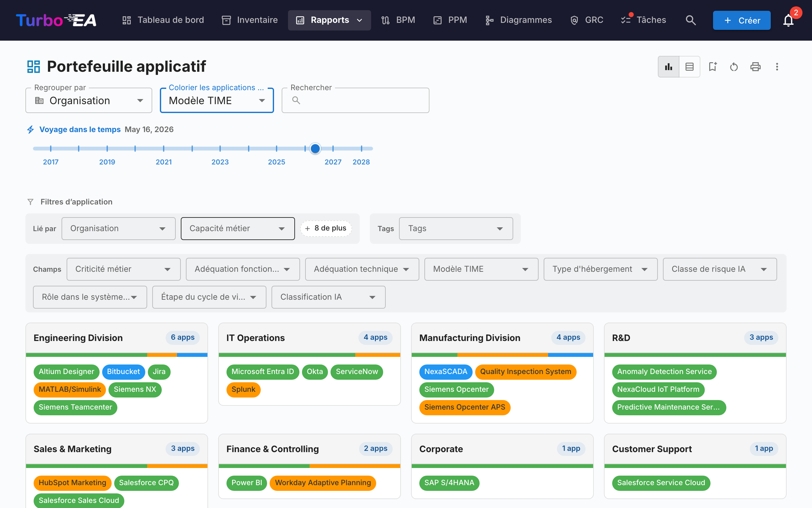The width and height of the screenshot is (812, 508).
Task: Go to GRC section
Action: click(587, 20)
